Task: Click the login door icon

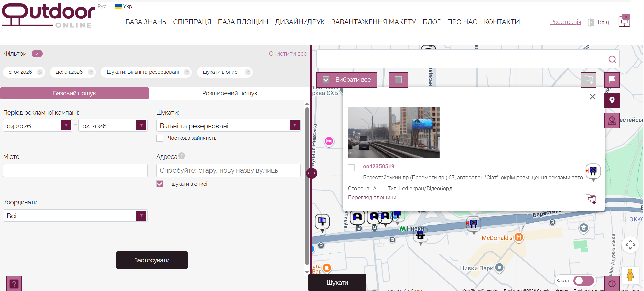Action: [591, 22]
